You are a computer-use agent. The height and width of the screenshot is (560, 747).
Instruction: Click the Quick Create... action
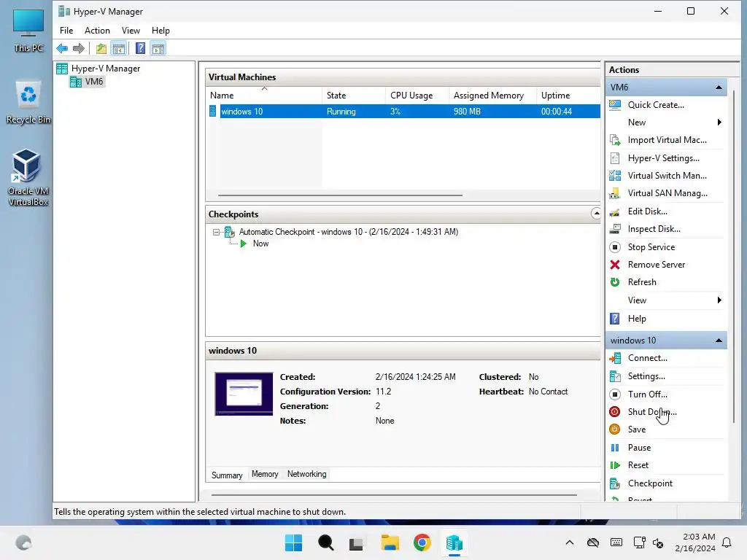point(656,105)
